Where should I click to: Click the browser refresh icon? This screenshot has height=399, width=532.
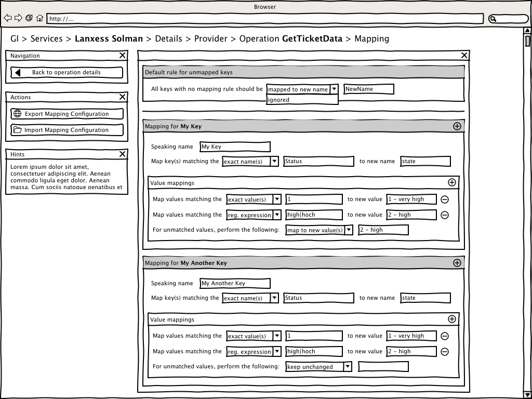[29, 18]
